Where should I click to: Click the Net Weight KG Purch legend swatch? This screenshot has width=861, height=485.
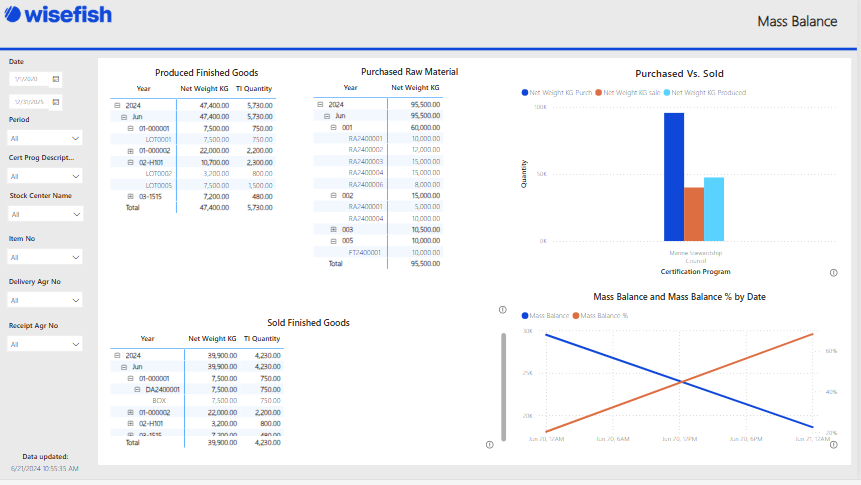coord(525,92)
